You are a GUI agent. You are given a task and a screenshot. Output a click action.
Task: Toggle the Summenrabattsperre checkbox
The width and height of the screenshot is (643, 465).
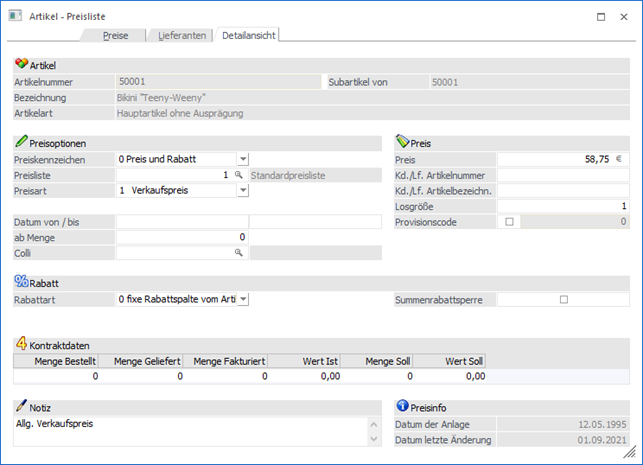click(564, 299)
